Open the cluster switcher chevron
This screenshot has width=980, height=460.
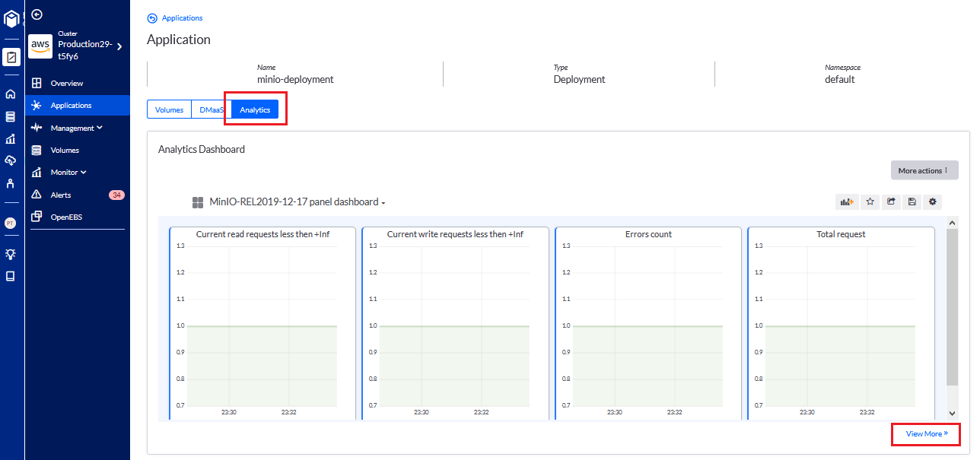pos(119,47)
